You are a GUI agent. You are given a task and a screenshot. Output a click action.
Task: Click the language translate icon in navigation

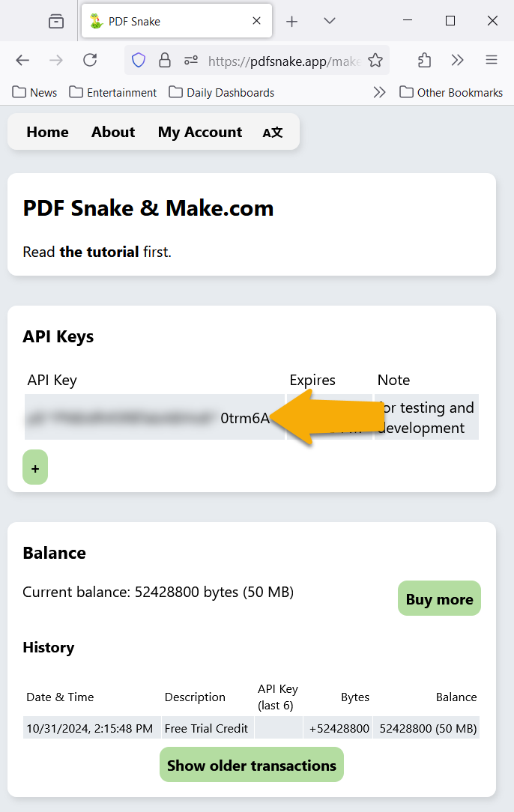273,133
